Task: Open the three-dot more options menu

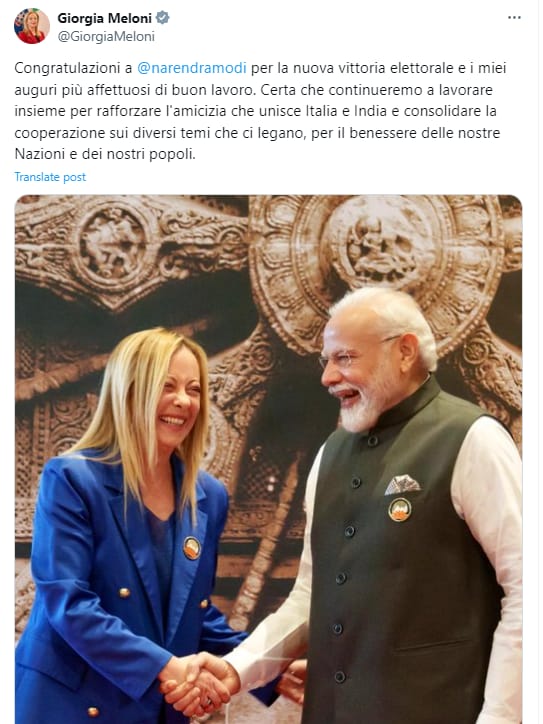Action: [514, 18]
